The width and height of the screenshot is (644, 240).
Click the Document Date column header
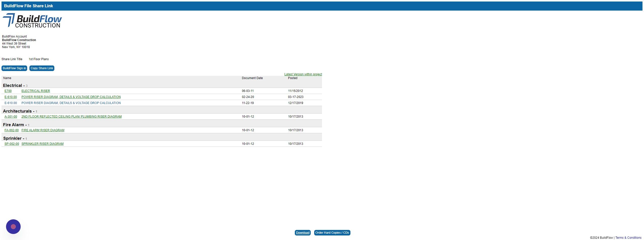(252, 78)
